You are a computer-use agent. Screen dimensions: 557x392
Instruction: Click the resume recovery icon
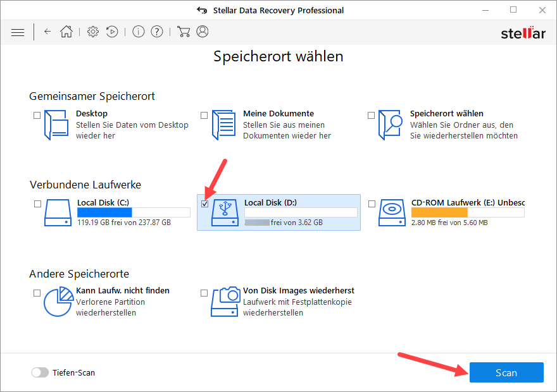(112, 32)
